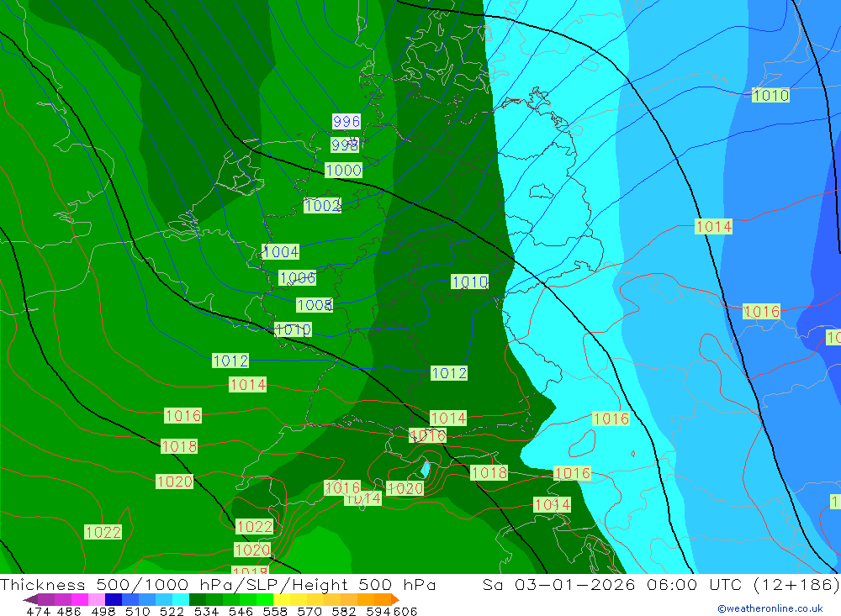841x616 pixels.
Task: Click the legend value 498
Action: (103, 612)
